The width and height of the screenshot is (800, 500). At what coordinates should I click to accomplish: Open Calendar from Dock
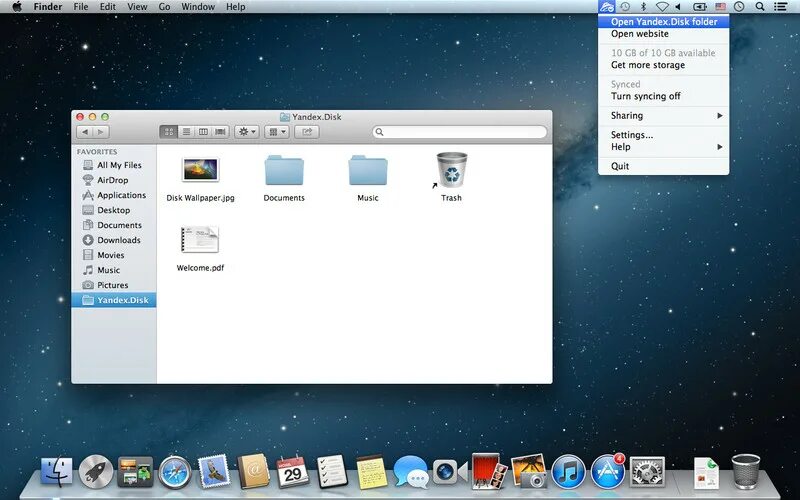click(292, 471)
